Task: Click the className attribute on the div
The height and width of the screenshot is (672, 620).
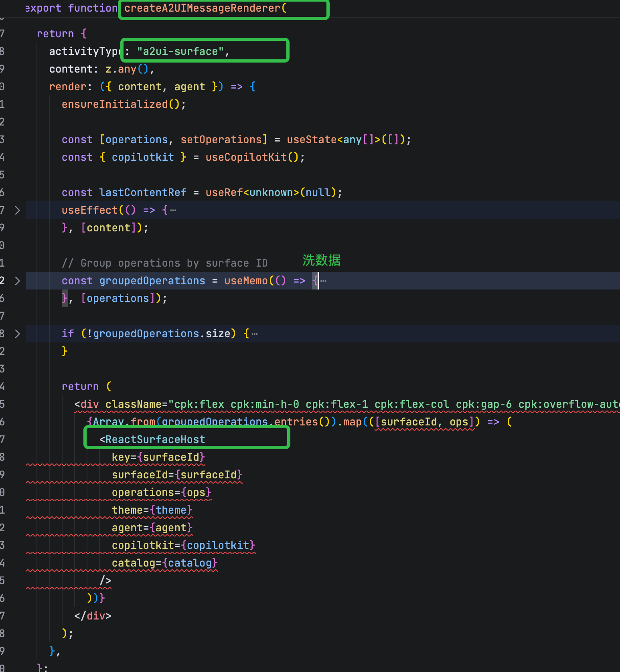Action: click(x=134, y=404)
